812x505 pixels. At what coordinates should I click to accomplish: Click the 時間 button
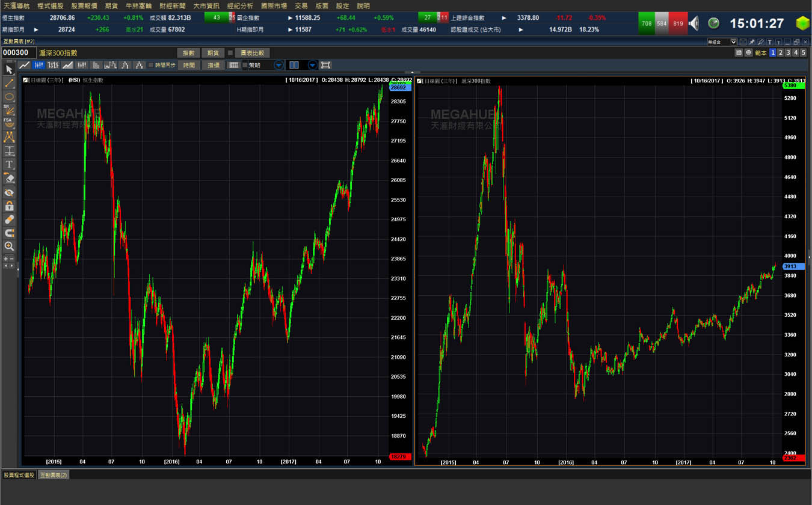coord(189,65)
